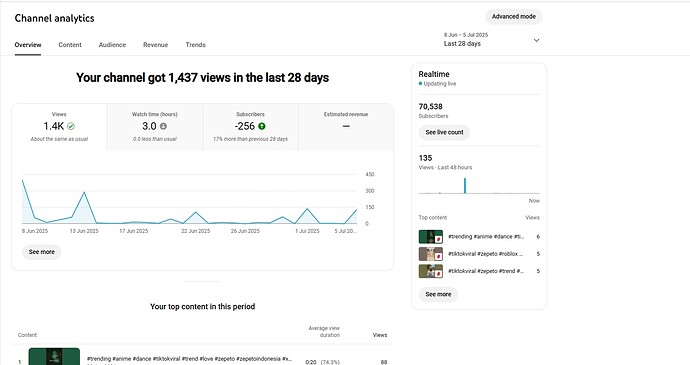The height and width of the screenshot is (365, 690).
Task: Open the #tiktokviral #zepeto #trend video thumbnail
Action: click(x=430, y=271)
